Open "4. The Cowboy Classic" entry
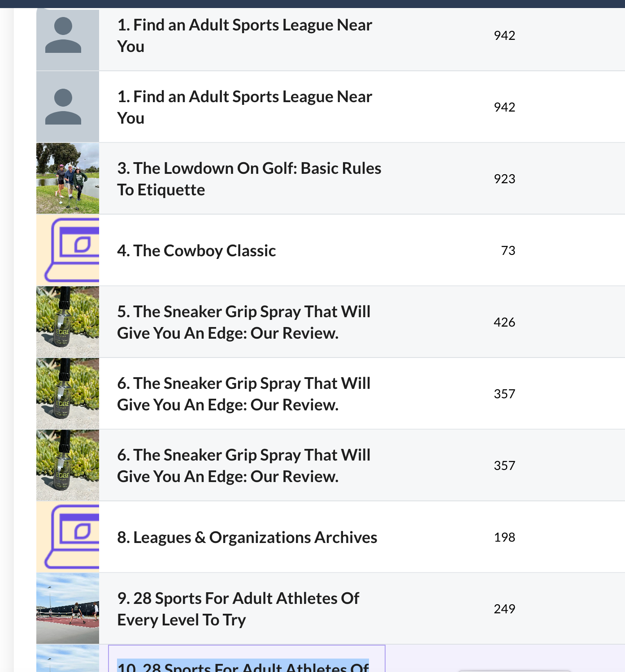Image resolution: width=625 pixels, height=672 pixels. pos(196,250)
